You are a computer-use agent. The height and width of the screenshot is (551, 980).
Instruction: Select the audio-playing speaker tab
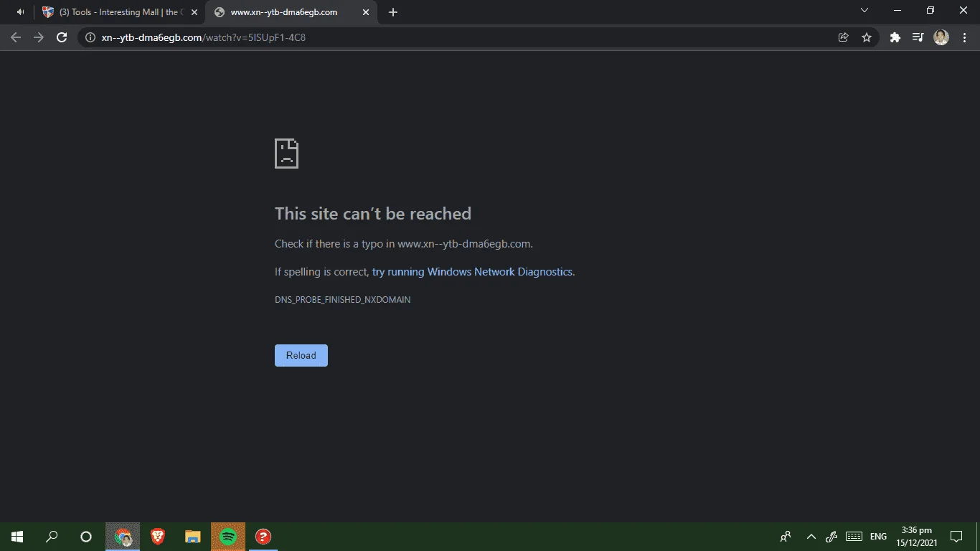coord(20,12)
